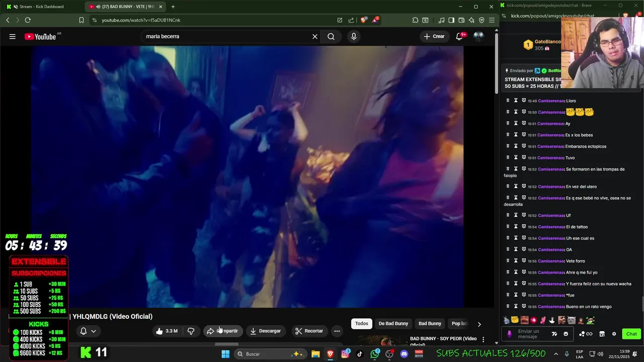Open the YouTube hamburger guide menu
The height and width of the screenshot is (362, 644).
[x=12, y=36]
